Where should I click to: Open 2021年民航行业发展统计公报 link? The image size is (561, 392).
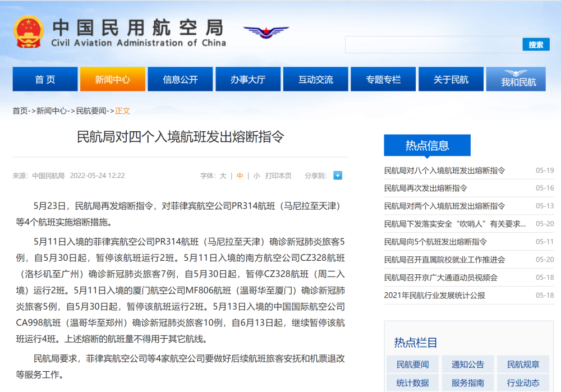434,295
